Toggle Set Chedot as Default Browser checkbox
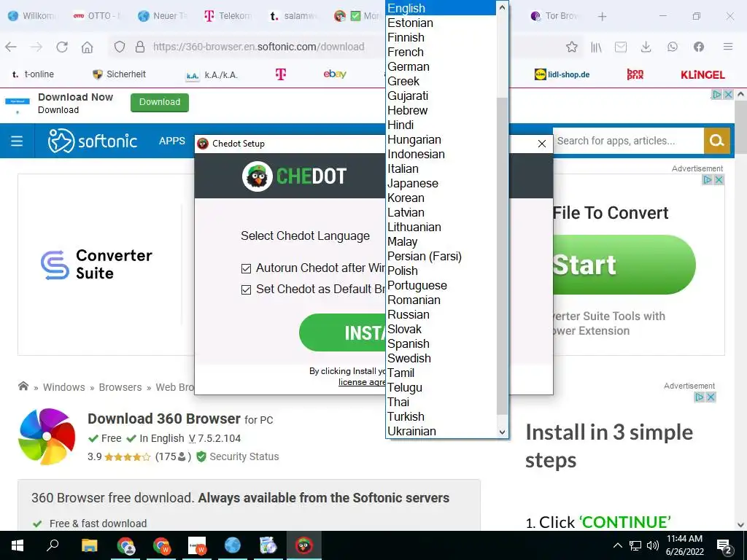The height and width of the screenshot is (560, 747). point(246,289)
